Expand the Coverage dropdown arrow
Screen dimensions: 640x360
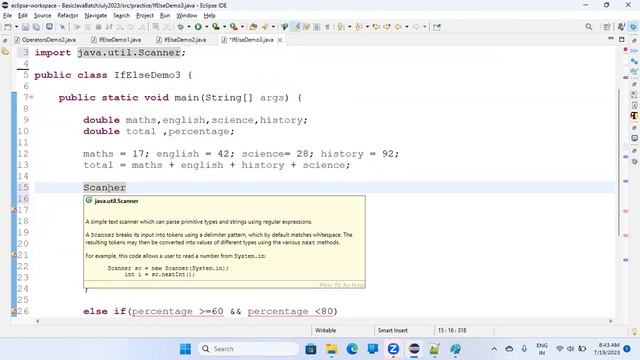224,27
